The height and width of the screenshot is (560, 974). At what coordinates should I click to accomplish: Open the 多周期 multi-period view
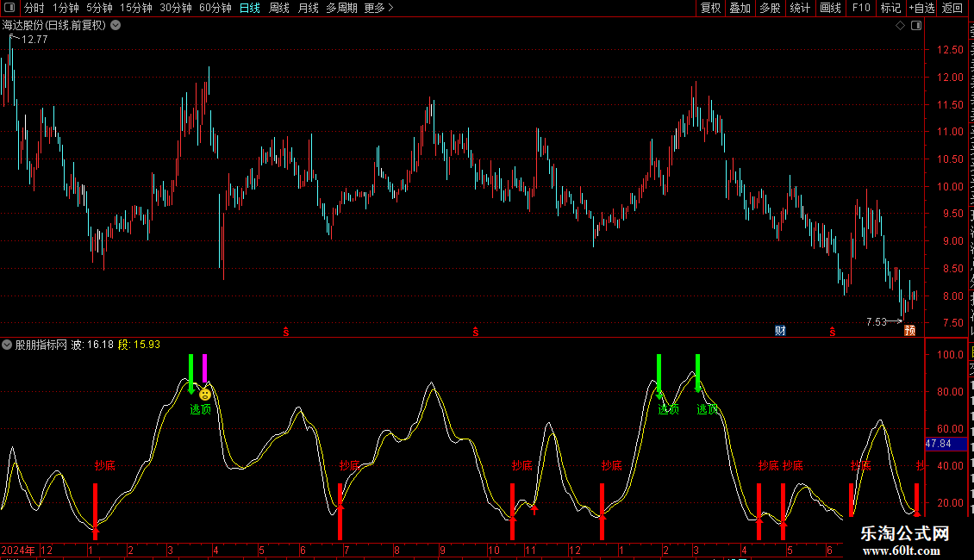(x=341, y=8)
